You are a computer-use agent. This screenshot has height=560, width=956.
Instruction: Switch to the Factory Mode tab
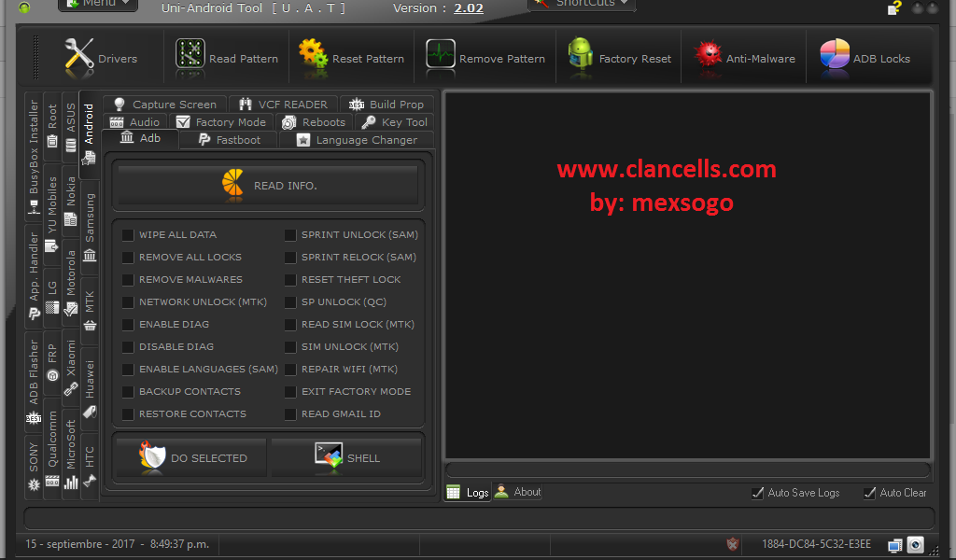(221, 122)
